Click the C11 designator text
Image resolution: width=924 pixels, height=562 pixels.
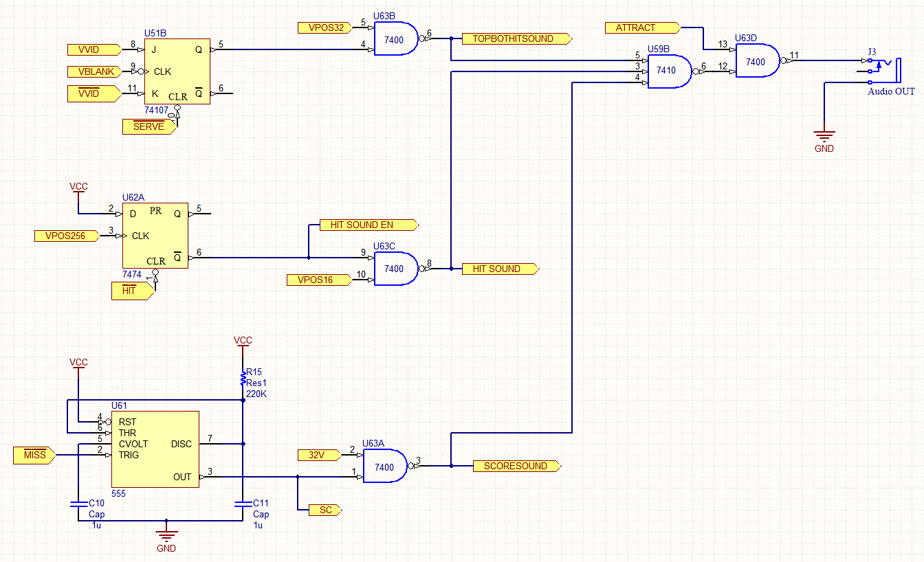(261, 504)
